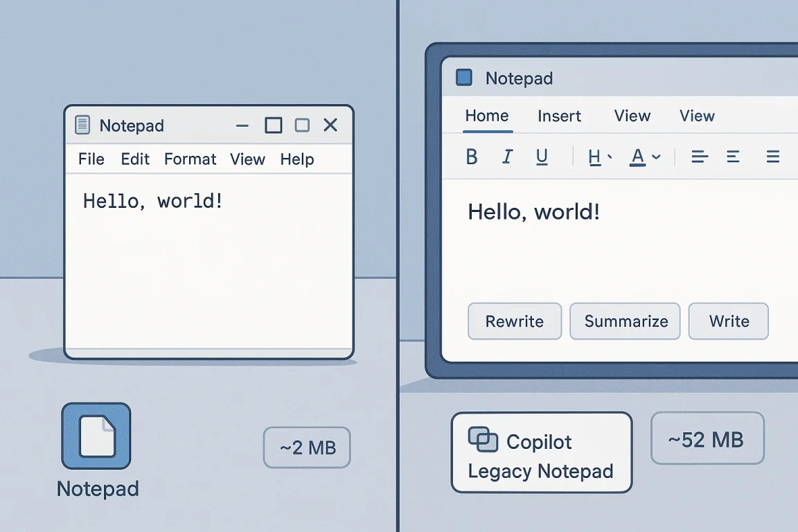Click the lighter restore square in classic Notepad
The image size is (798, 532).
coord(302,125)
